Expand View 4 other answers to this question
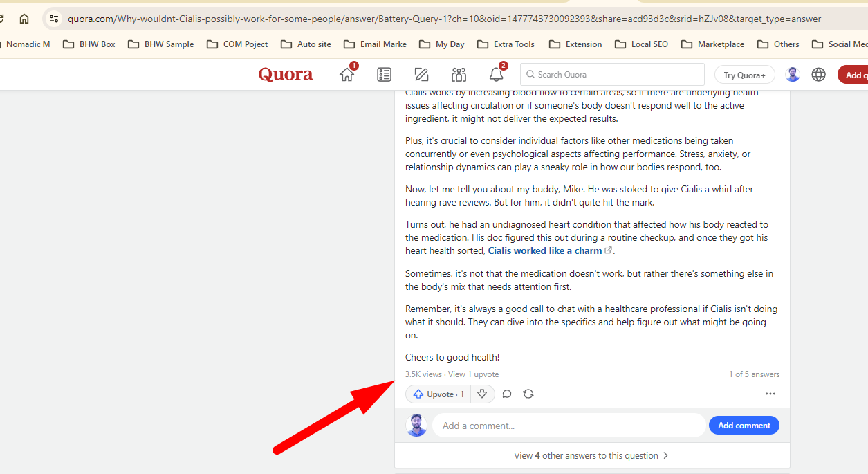This screenshot has width=868, height=474. point(592,455)
